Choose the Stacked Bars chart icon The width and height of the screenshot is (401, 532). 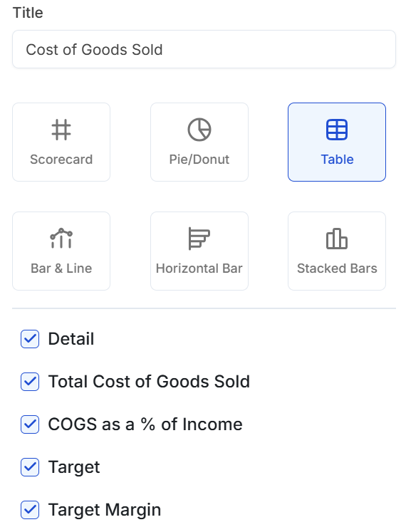[x=337, y=239]
